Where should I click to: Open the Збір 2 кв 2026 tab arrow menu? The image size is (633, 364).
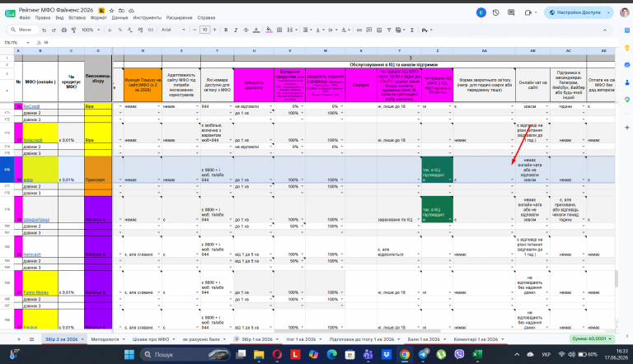82,339
